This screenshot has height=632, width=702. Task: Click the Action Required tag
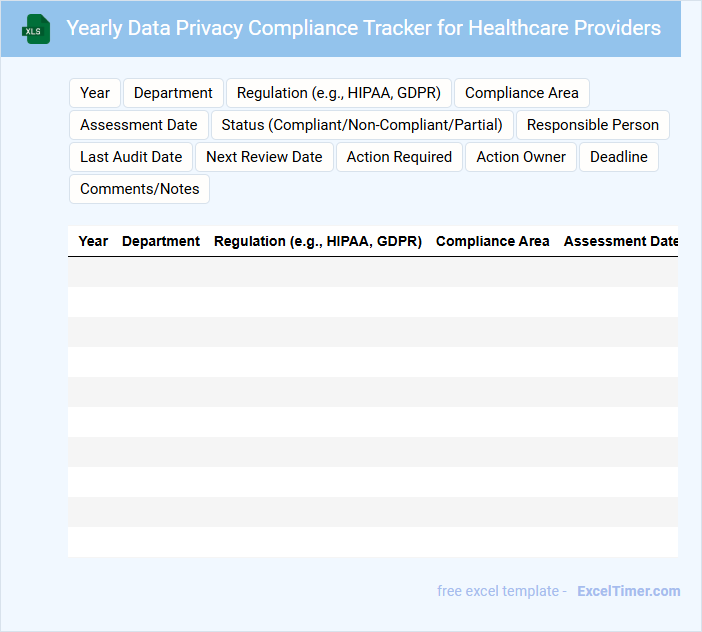[x=399, y=157]
